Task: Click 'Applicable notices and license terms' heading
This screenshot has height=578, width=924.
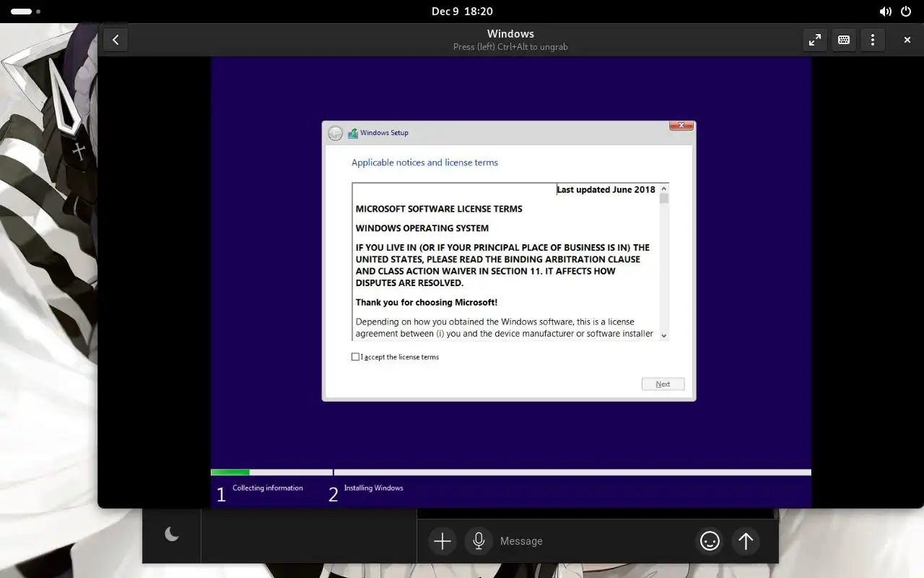Action: coord(424,163)
